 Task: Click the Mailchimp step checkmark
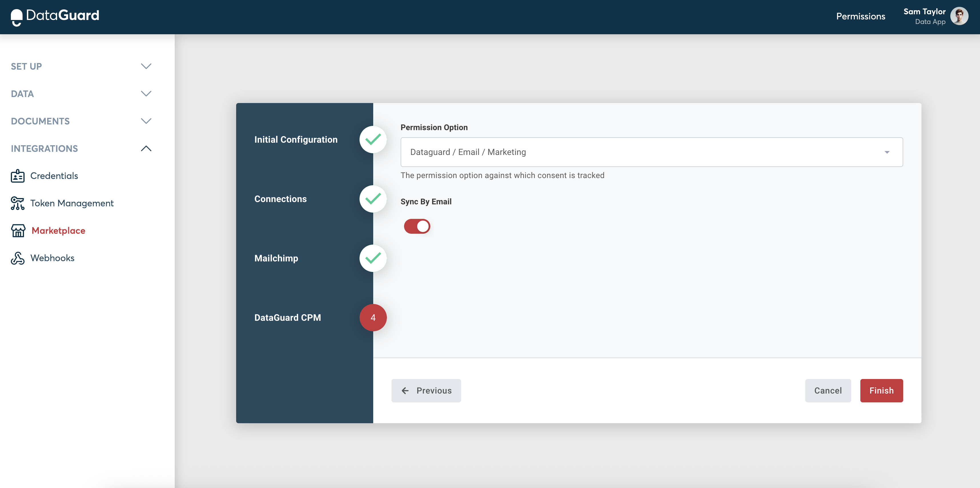373,258
